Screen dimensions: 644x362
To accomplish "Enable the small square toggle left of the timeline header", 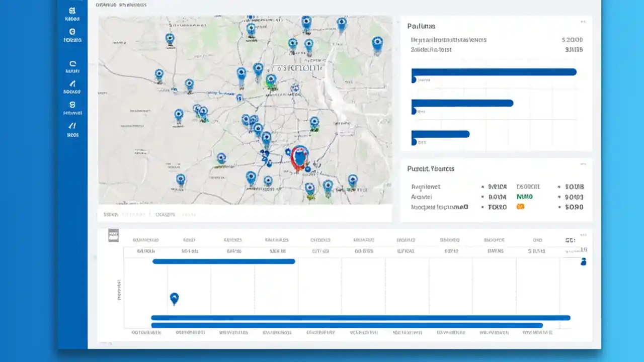I will [113, 234].
